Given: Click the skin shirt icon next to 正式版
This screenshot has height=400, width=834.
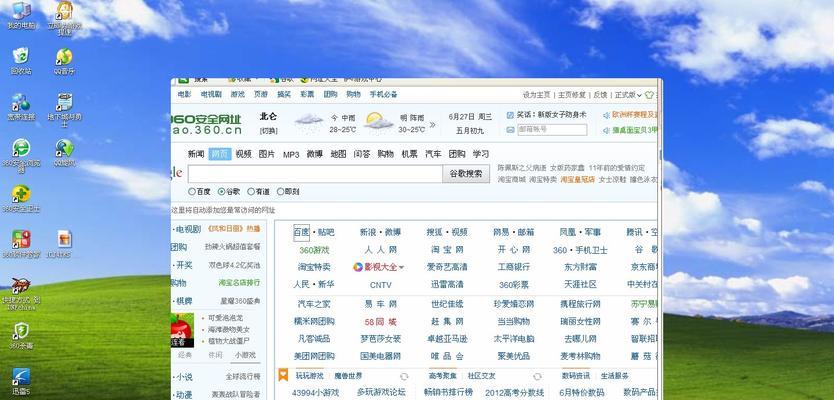Looking at the screenshot, I should 649,95.
